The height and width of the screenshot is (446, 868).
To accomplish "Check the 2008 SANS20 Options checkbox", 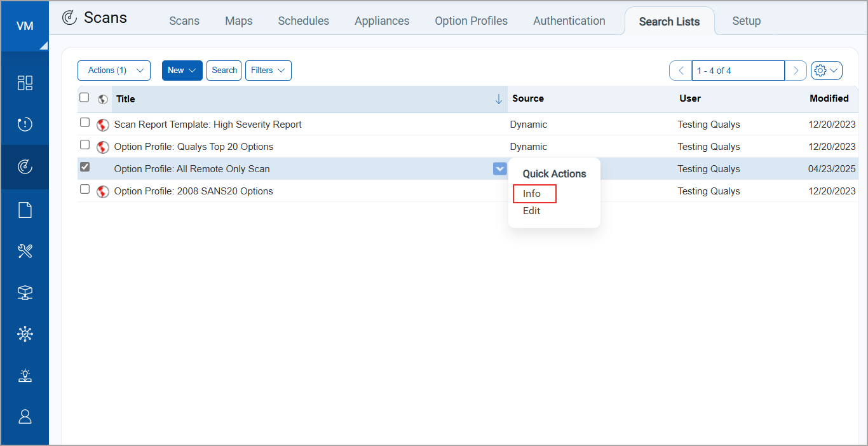I will coord(85,189).
